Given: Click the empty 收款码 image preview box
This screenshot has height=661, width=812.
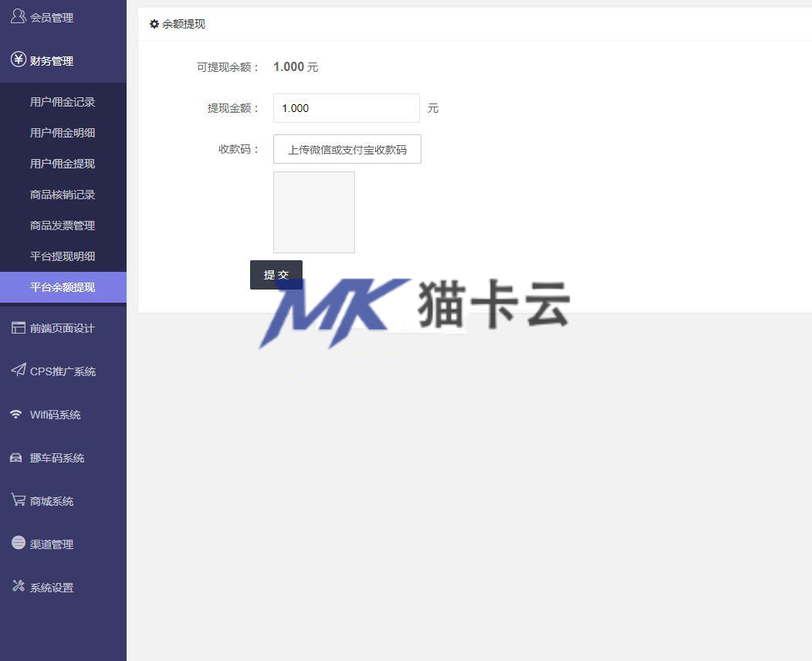Looking at the screenshot, I should [314, 212].
